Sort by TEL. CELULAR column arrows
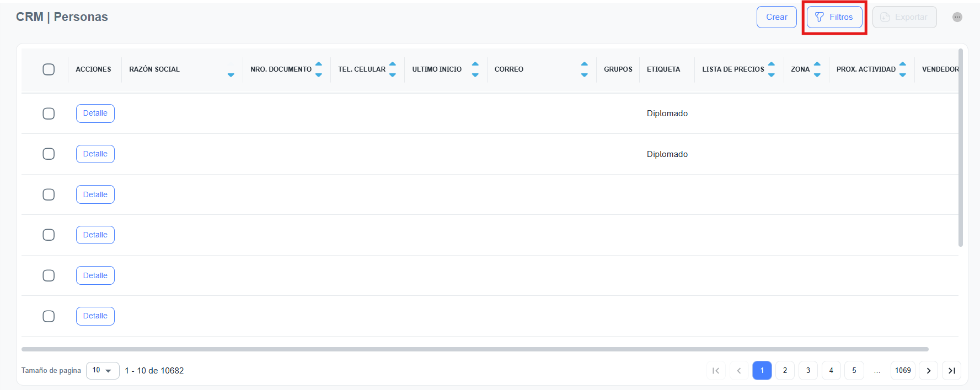This screenshot has width=980, height=390. 392,69
